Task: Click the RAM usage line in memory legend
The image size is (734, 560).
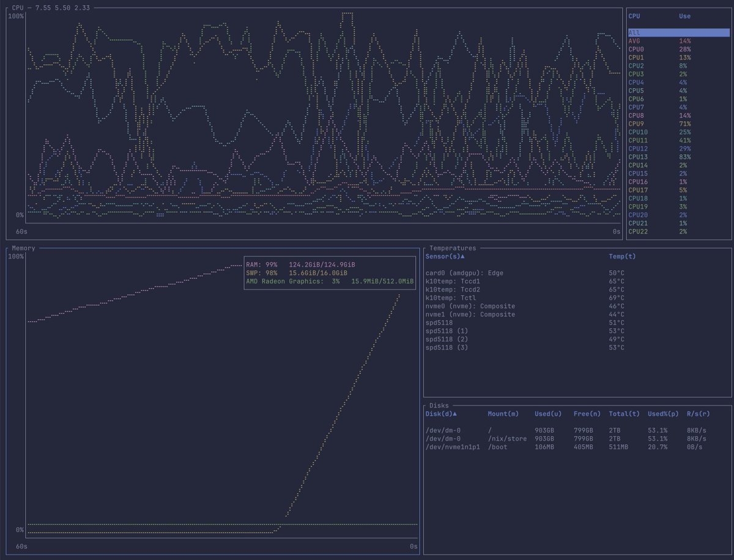Action: coord(300,265)
